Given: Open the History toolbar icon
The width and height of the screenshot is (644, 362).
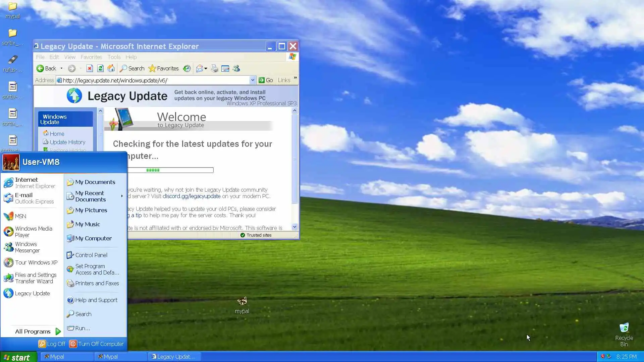Looking at the screenshot, I should click(x=187, y=68).
